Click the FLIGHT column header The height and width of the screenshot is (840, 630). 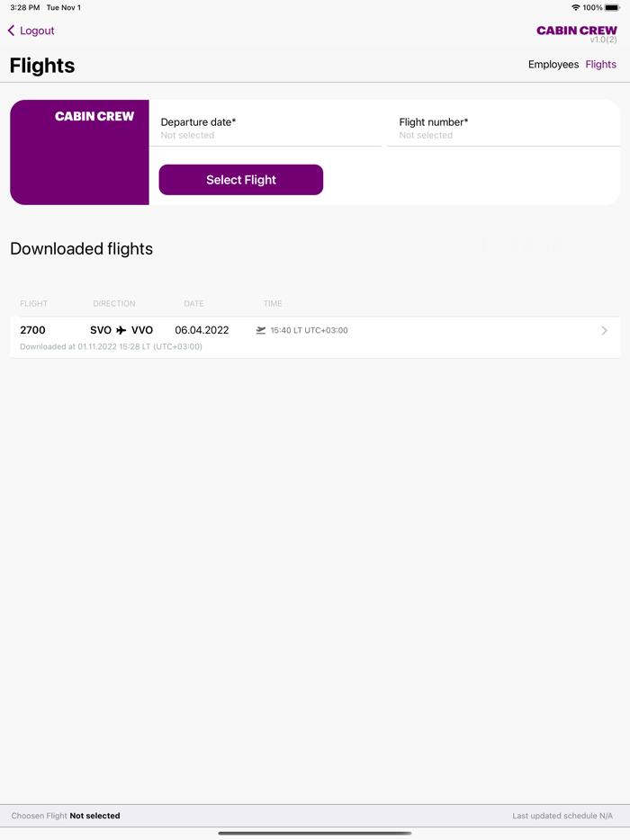click(x=33, y=303)
